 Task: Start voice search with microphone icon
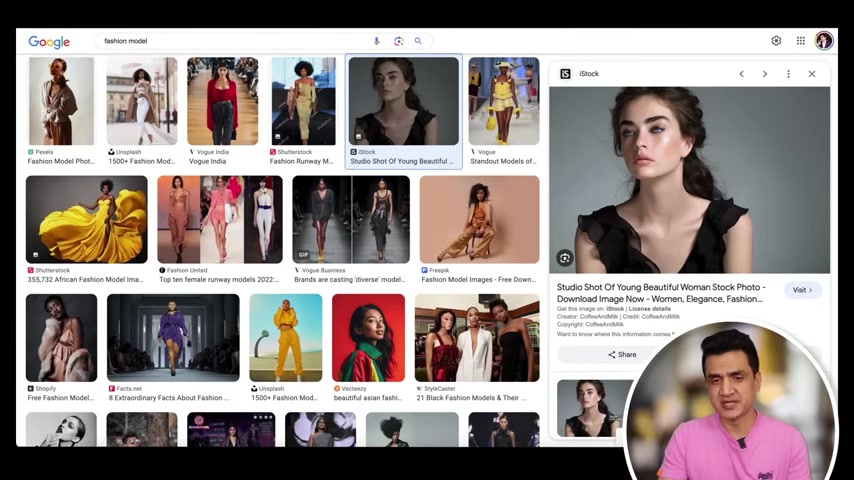pyautogui.click(x=376, y=41)
